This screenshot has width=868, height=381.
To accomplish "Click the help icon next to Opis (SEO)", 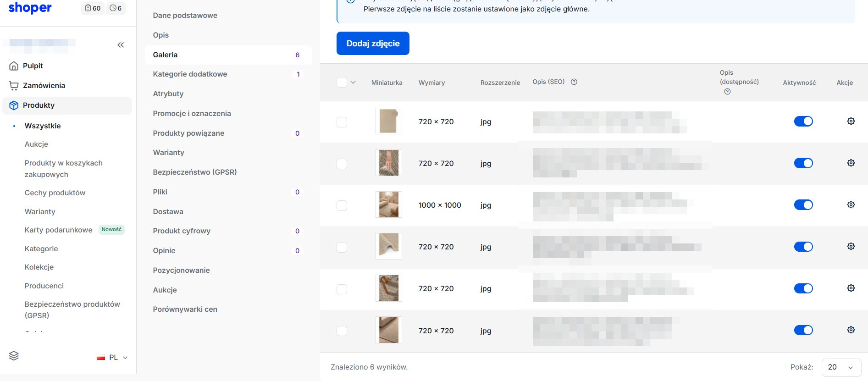I will [574, 82].
